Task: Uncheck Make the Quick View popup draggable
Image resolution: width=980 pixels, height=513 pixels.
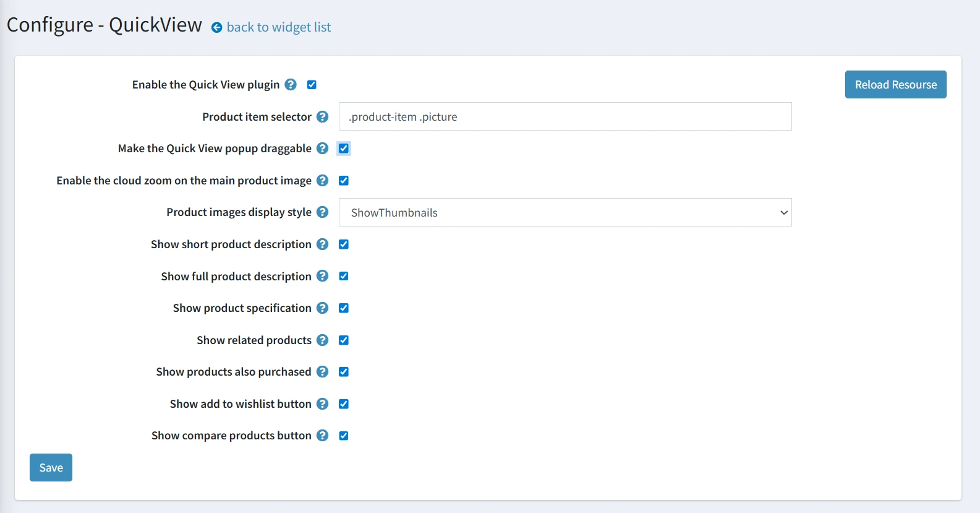Action: tap(344, 149)
